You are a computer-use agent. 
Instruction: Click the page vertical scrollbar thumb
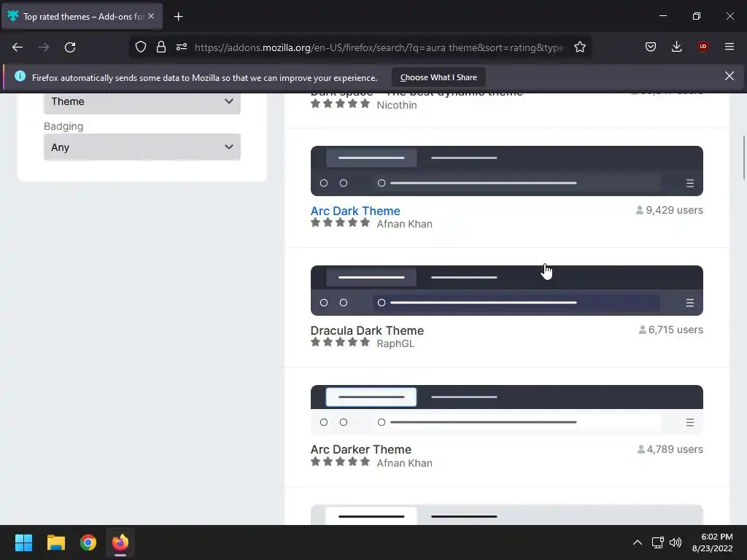(743, 157)
